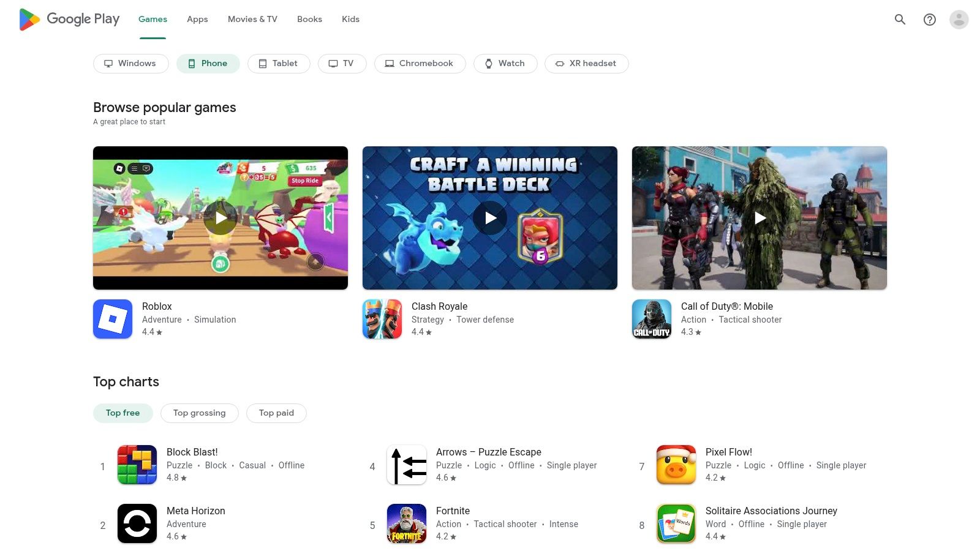Select the Top grossing chart filter

(199, 413)
